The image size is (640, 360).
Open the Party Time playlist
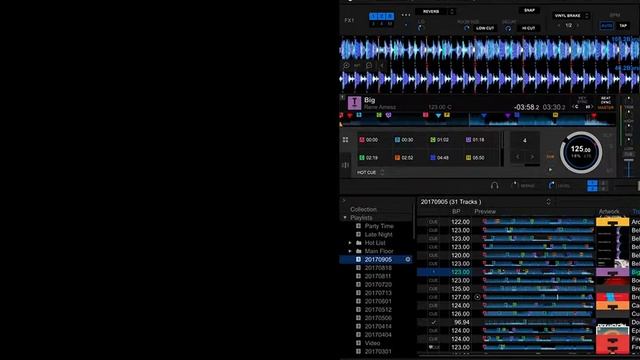(379, 226)
